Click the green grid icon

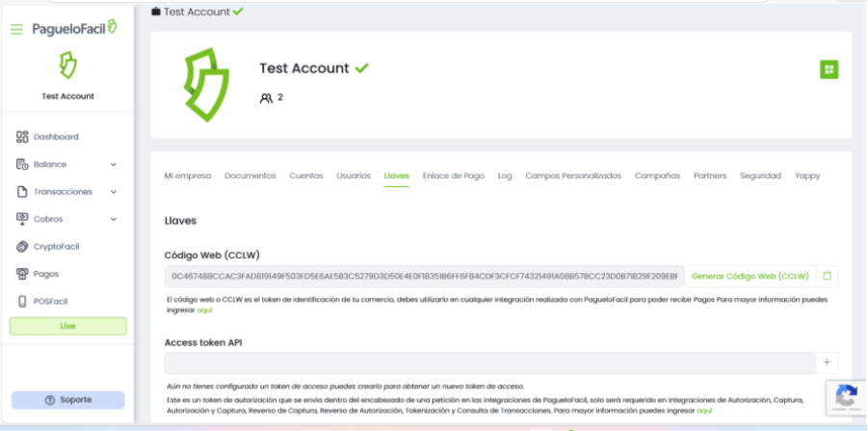point(829,69)
